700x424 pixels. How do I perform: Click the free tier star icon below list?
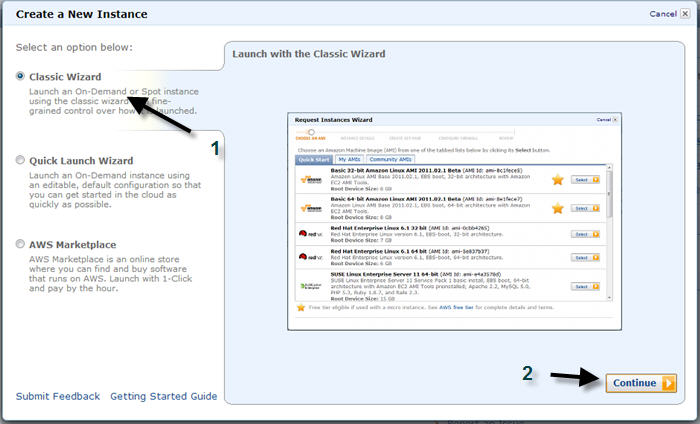[301, 308]
